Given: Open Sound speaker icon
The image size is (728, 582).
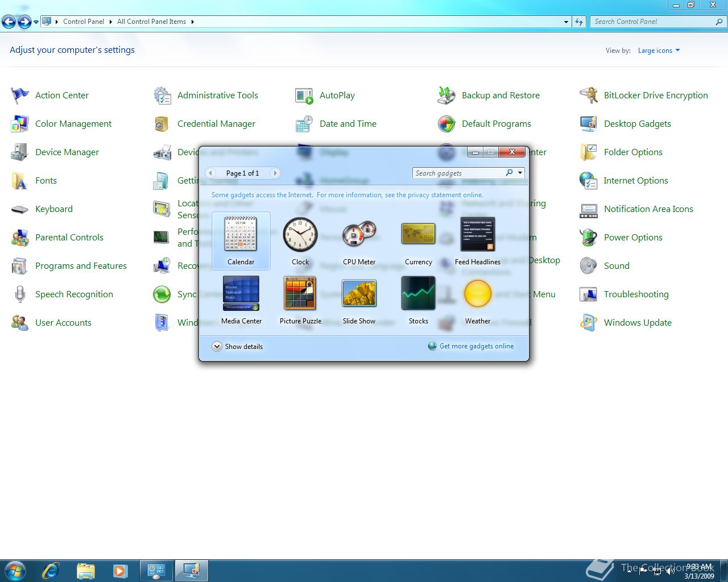Looking at the screenshot, I should click(x=589, y=266).
